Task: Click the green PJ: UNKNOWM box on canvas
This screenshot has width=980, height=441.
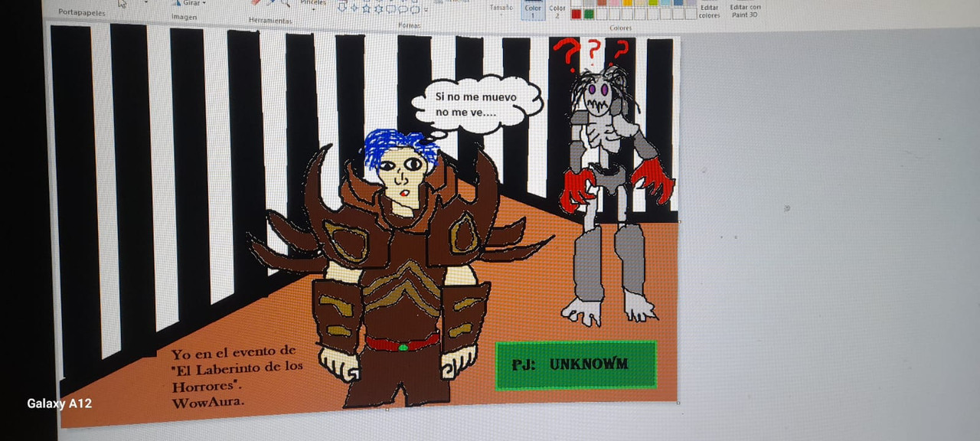Action: (x=576, y=364)
